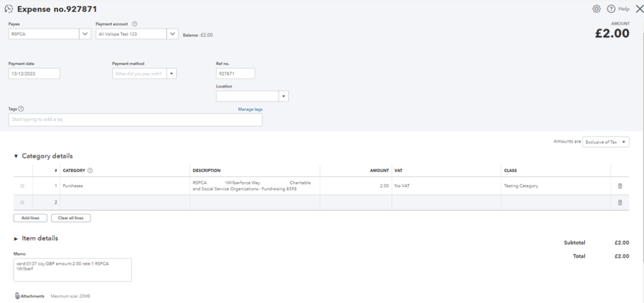Click the trash icon on line 2

click(619, 202)
